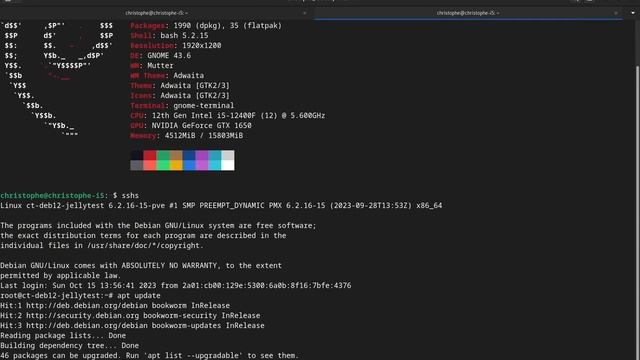The image size is (640, 360).
Task: Pick the light gray neofetch color block
Action: [228, 155]
